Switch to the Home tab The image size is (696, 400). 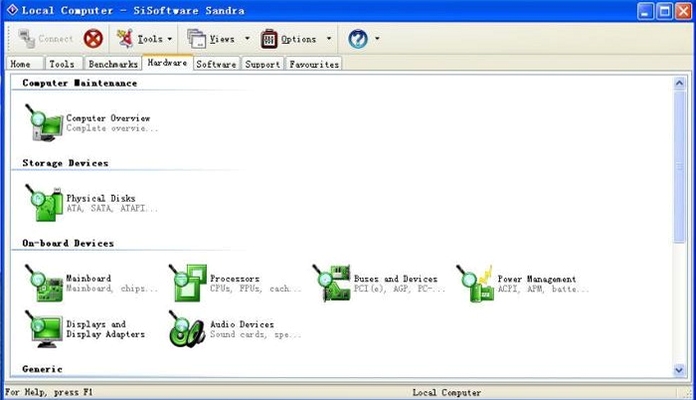pos(25,64)
